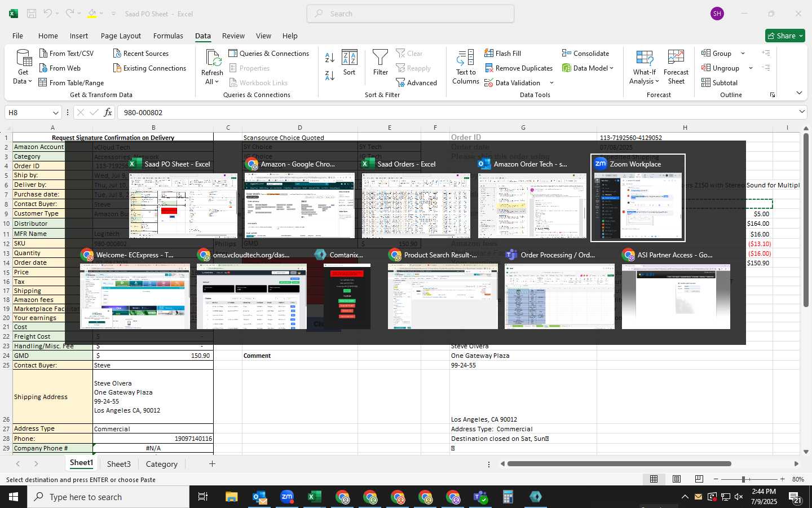Open the Insert Function fx button
The image size is (812, 508).
[x=108, y=112]
